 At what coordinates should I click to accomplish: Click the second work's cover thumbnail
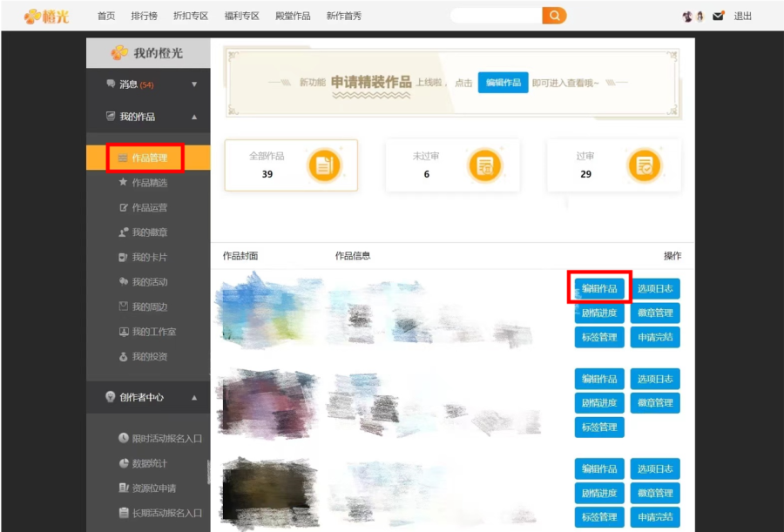[x=267, y=401]
